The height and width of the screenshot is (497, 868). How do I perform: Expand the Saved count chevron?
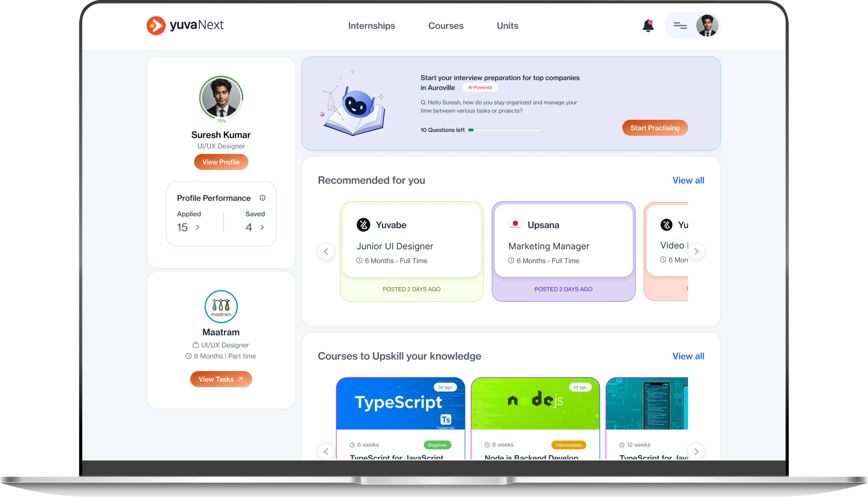pos(262,227)
